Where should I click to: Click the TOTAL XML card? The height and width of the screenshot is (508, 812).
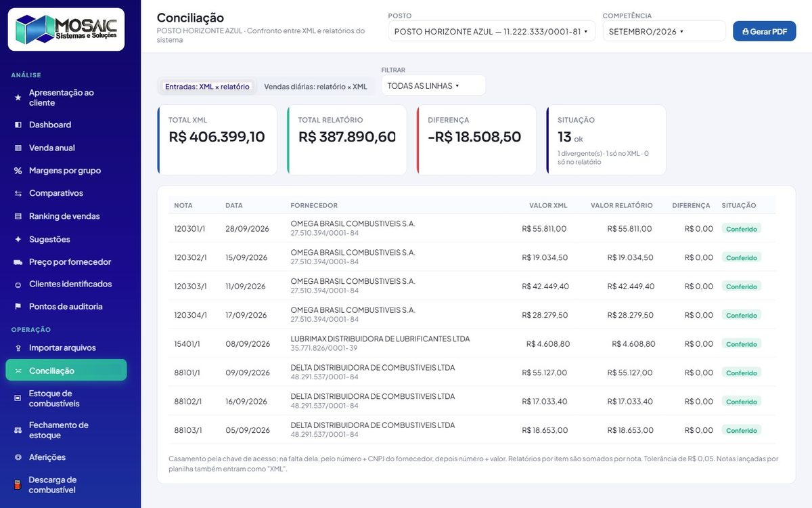coord(217,140)
